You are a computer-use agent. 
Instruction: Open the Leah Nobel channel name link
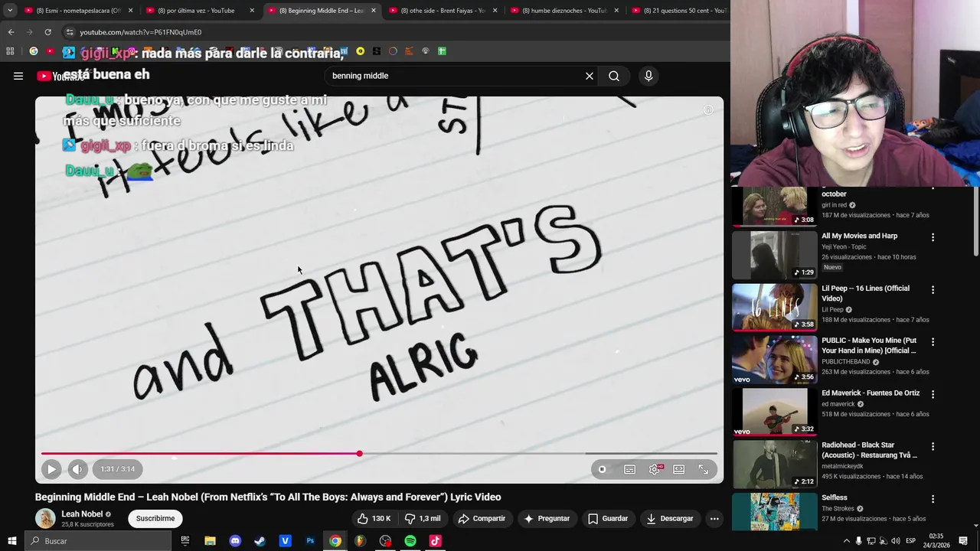pyautogui.click(x=82, y=514)
